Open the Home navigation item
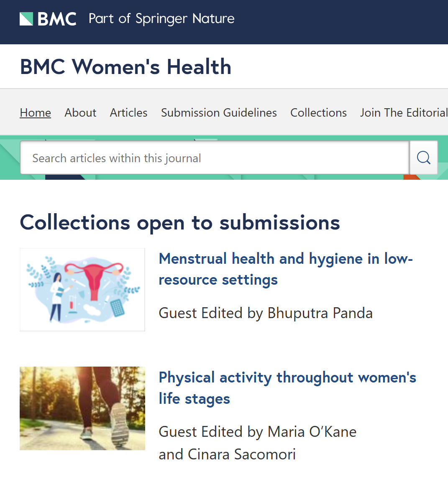The height and width of the screenshot is (497, 448). [35, 112]
